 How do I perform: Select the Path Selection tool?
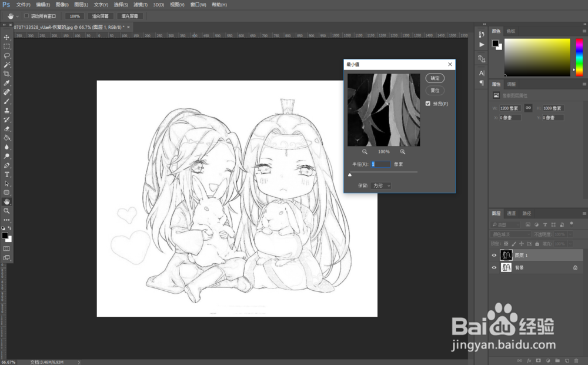click(6, 184)
